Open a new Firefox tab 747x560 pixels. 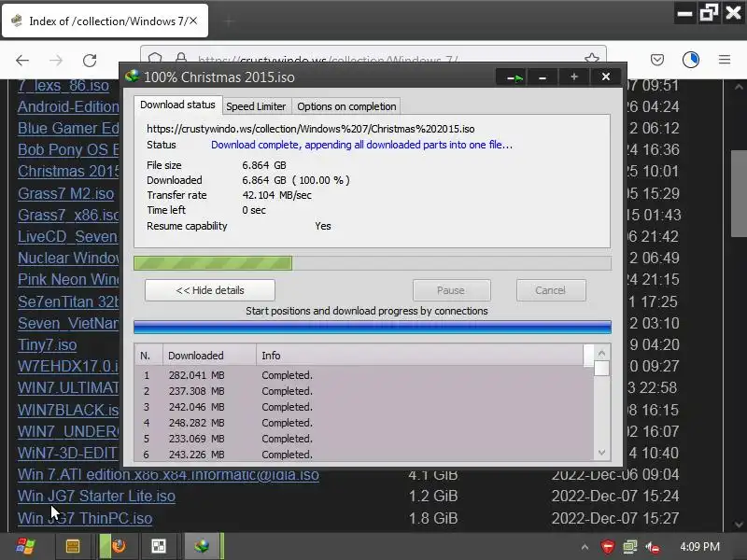tap(229, 21)
